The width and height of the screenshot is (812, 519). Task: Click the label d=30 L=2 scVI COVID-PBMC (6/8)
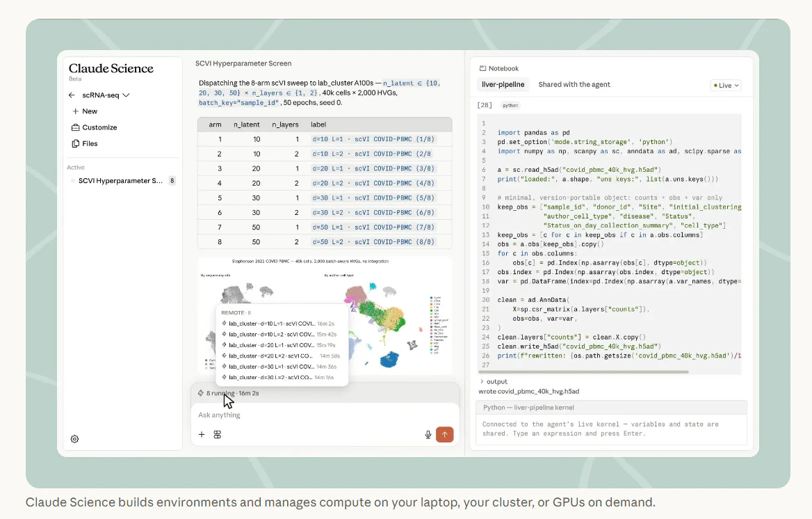[x=373, y=213]
